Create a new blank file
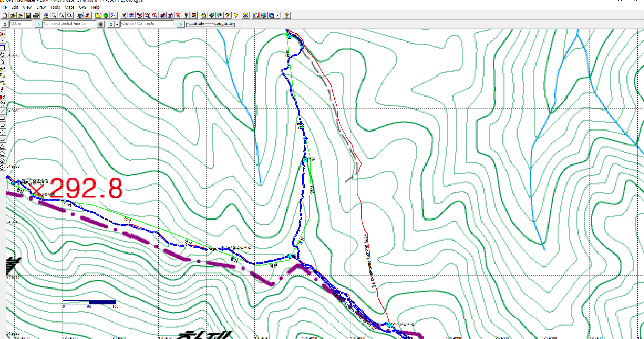This screenshot has height=339, width=644. point(5,15)
